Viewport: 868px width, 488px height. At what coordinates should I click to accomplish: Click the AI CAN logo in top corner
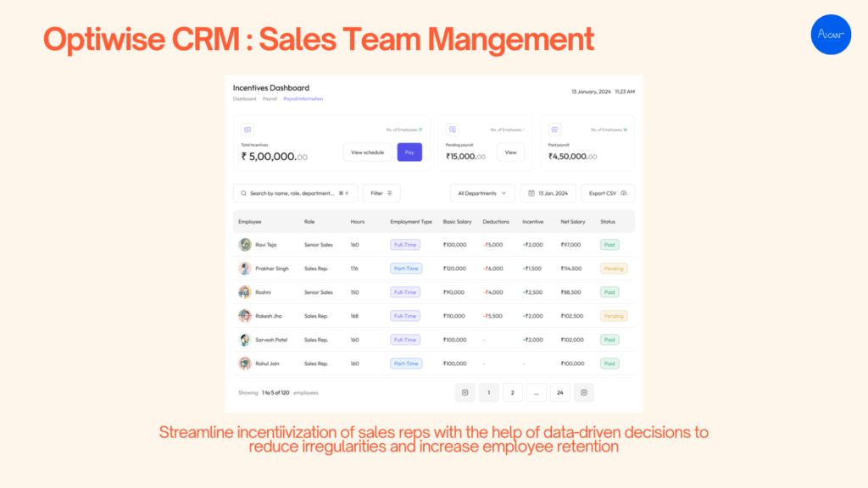click(830, 35)
